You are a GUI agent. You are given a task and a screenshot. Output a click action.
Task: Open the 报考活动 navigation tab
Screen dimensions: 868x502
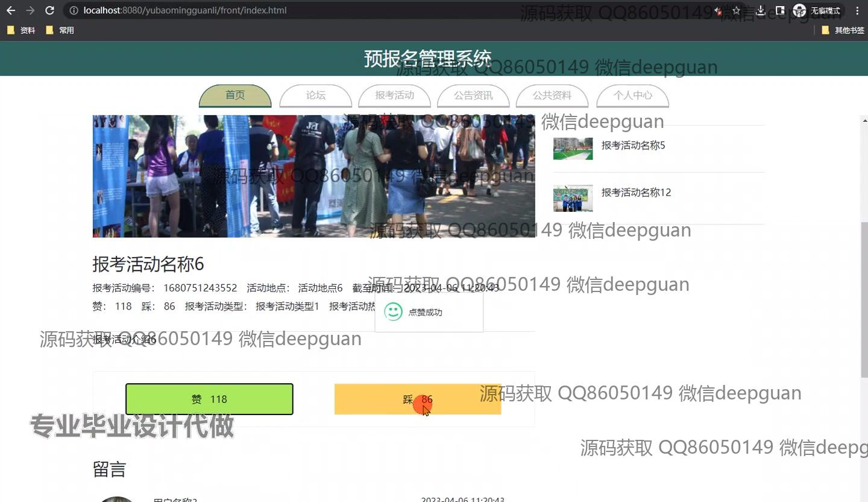tap(394, 95)
